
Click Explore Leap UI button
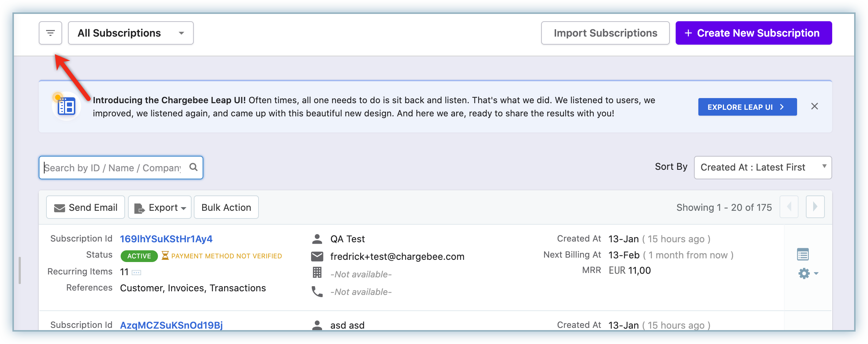747,107
